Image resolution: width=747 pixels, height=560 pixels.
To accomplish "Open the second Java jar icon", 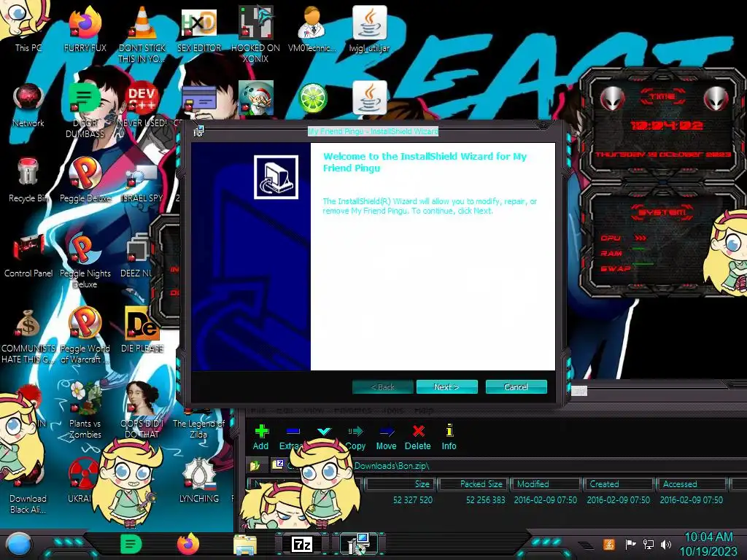I will [369, 98].
